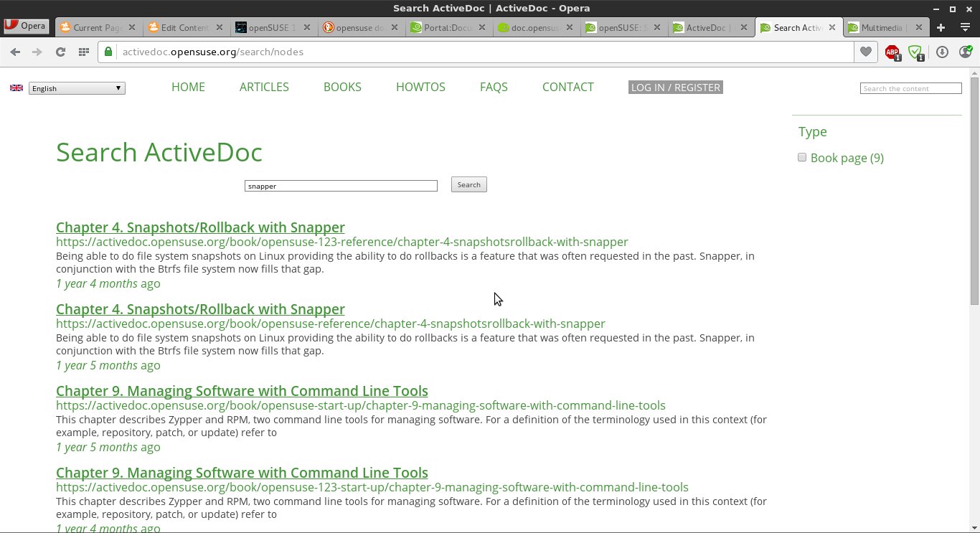Bookmark page with the heart icon

pos(865,52)
